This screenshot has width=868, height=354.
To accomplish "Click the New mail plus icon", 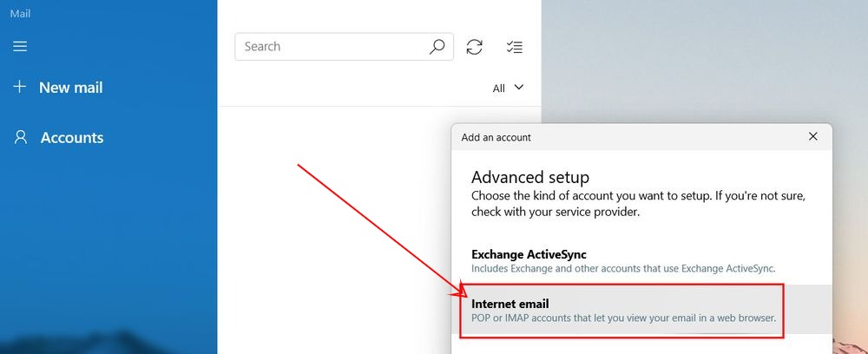I will (x=19, y=87).
